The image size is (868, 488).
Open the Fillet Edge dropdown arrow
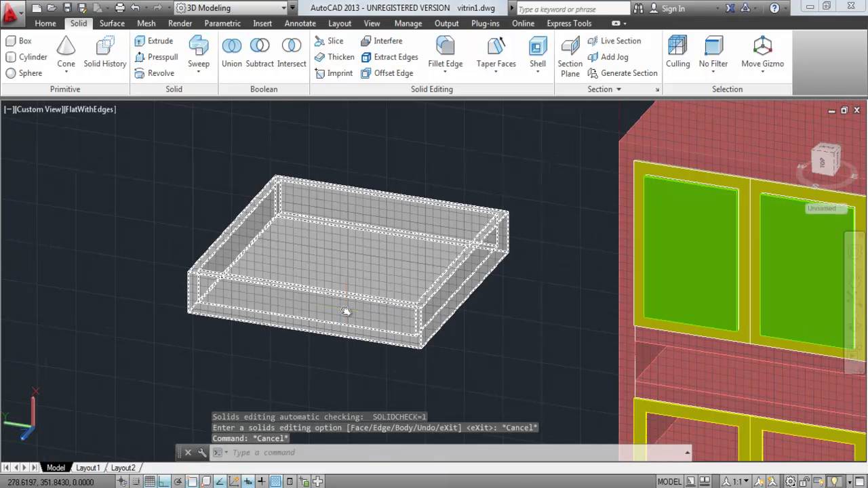pyautogui.click(x=446, y=72)
